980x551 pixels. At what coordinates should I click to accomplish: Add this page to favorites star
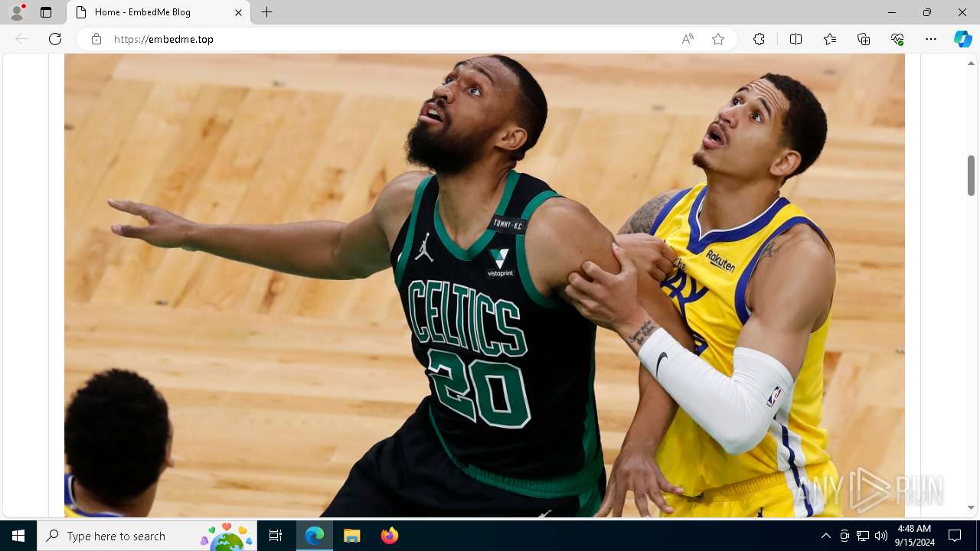(x=718, y=39)
